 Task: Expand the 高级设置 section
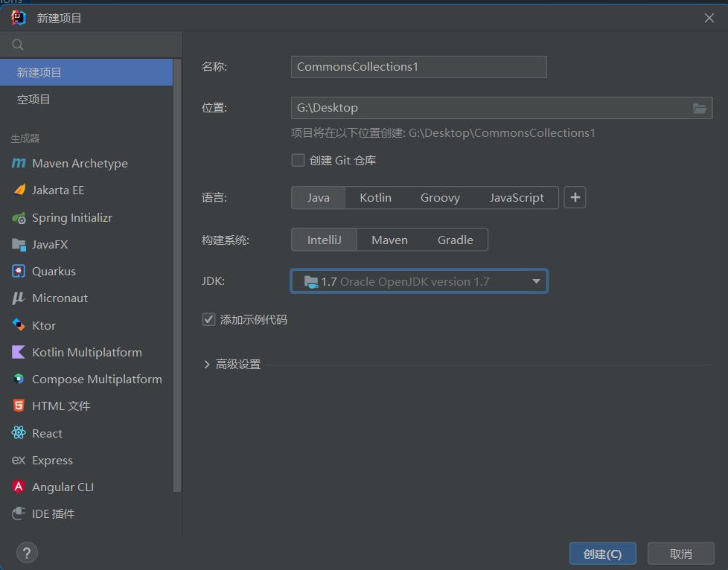207,365
